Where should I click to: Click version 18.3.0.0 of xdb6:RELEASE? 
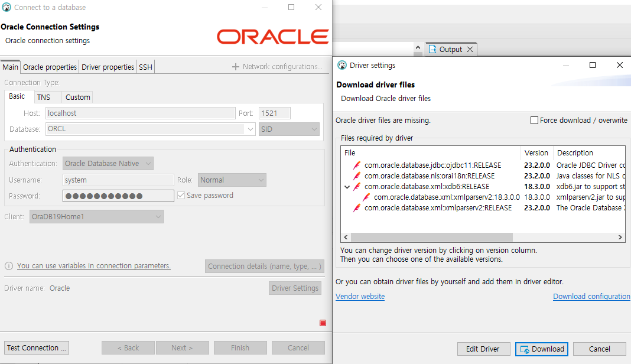(x=537, y=187)
